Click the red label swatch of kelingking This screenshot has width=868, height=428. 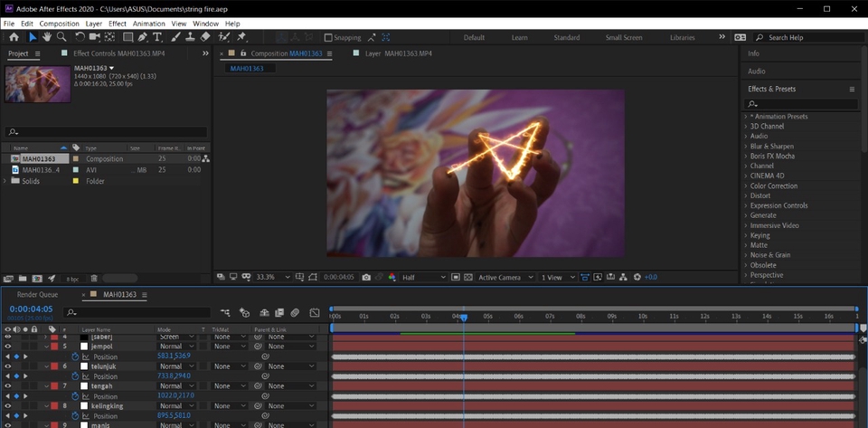pos(53,406)
